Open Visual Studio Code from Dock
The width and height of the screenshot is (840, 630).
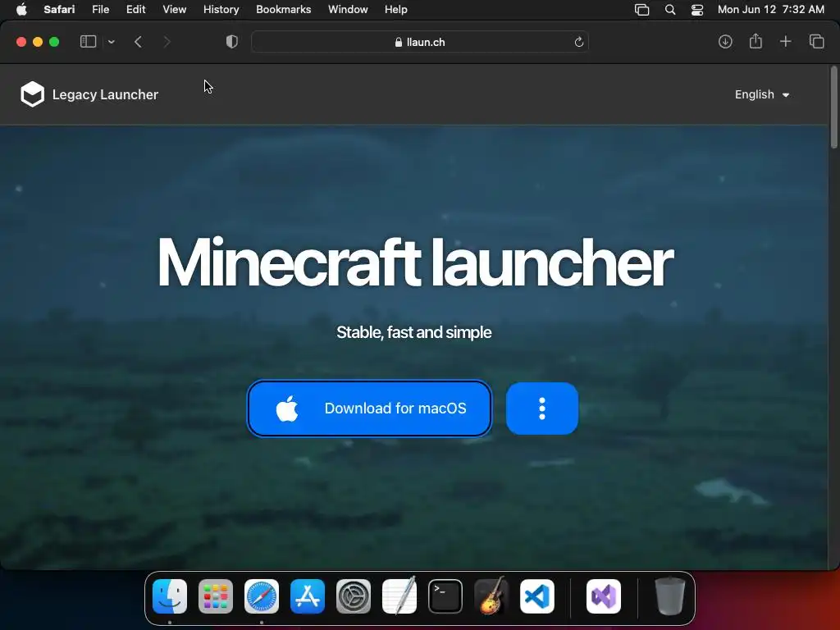(537, 596)
